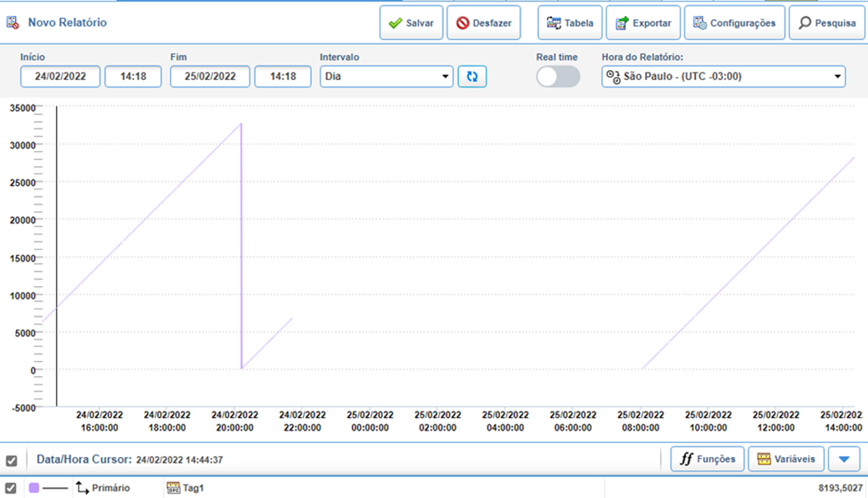Click the 24/02/2022 16:00:00 axis label

coord(99,421)
